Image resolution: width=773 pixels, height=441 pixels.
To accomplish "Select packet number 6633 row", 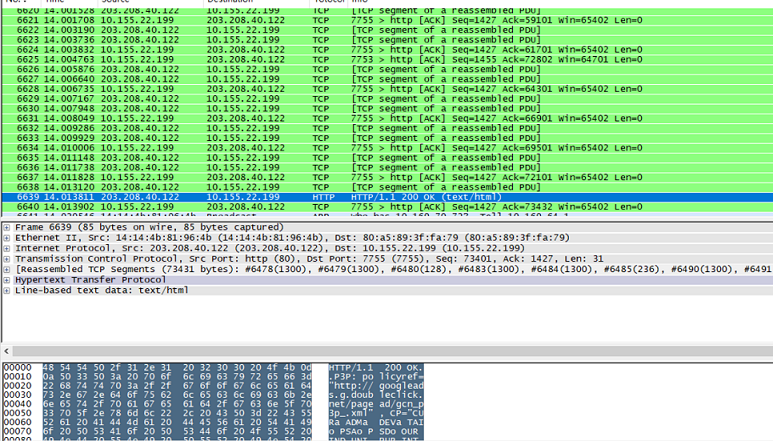I will (x=387, y=138).
